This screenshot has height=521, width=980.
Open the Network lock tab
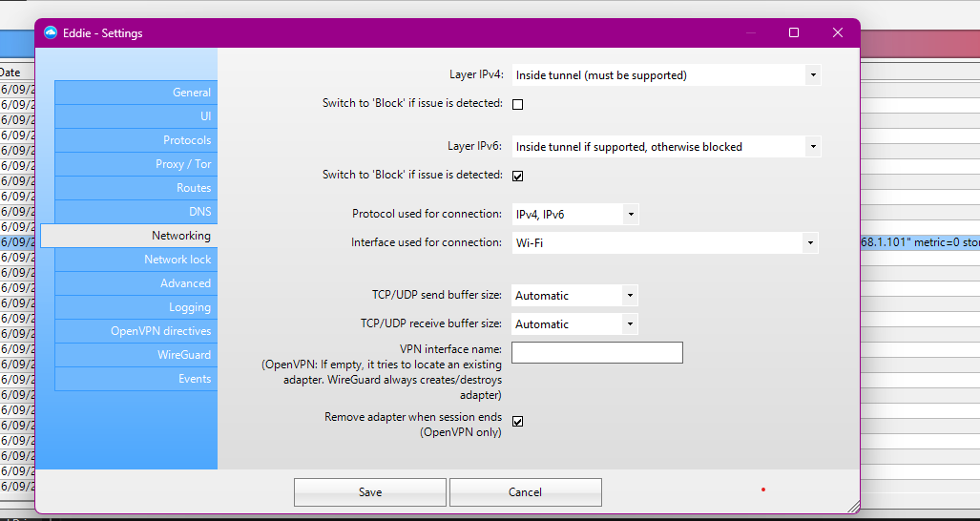tap(136, 260)
